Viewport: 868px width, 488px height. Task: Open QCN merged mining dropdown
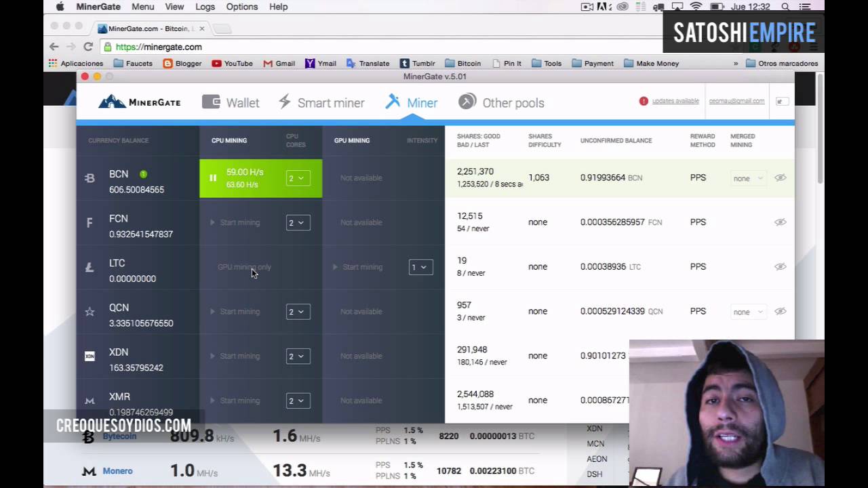(x=748, y=312)
